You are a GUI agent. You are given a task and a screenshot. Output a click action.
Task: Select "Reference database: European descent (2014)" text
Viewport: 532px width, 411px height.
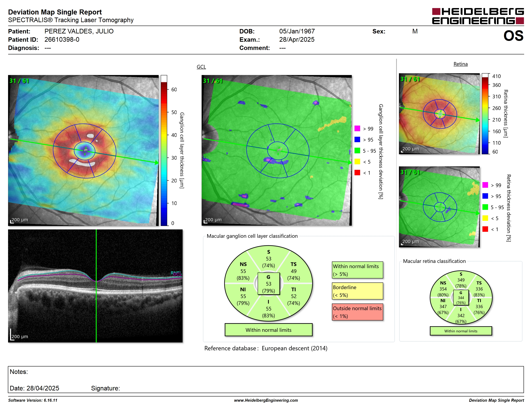(266, 348)
